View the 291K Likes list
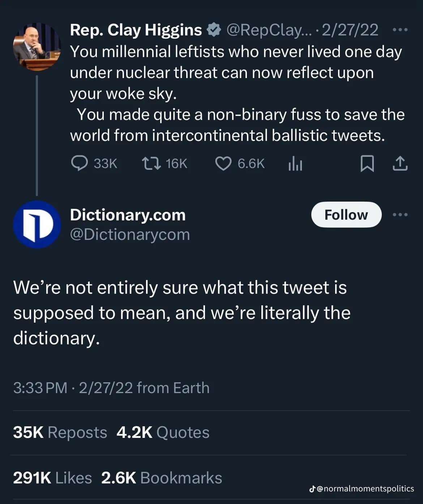The width and height of the screenshot is (423, 504). 52,478
